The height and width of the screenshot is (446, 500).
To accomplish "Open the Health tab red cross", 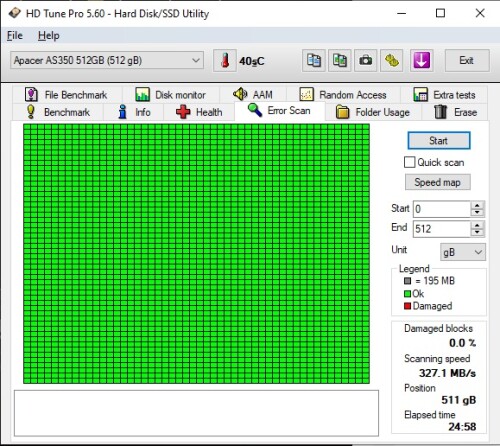I will tap(183, 112).
